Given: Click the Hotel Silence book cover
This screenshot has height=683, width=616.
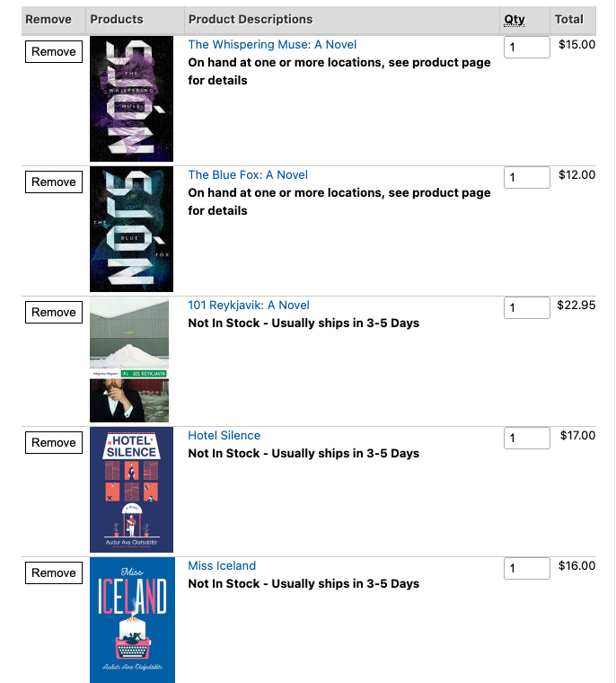Looking at the screenshot, I should [131, 490].
